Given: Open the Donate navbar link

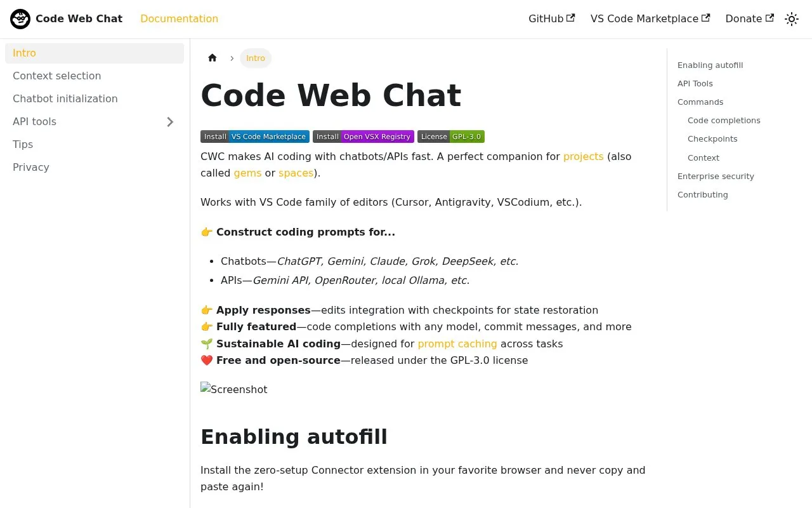Looking at the screenshot, I should tap(750, 19).
